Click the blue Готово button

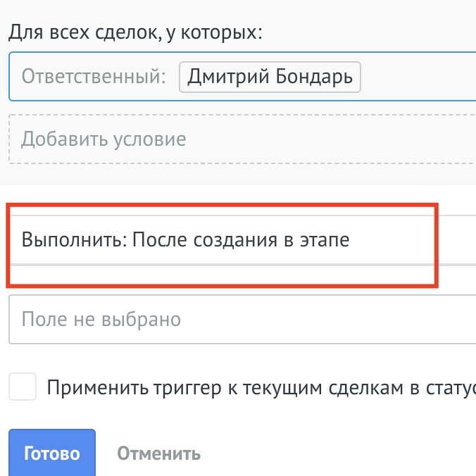pyautogui.click(x=52, y=452)
